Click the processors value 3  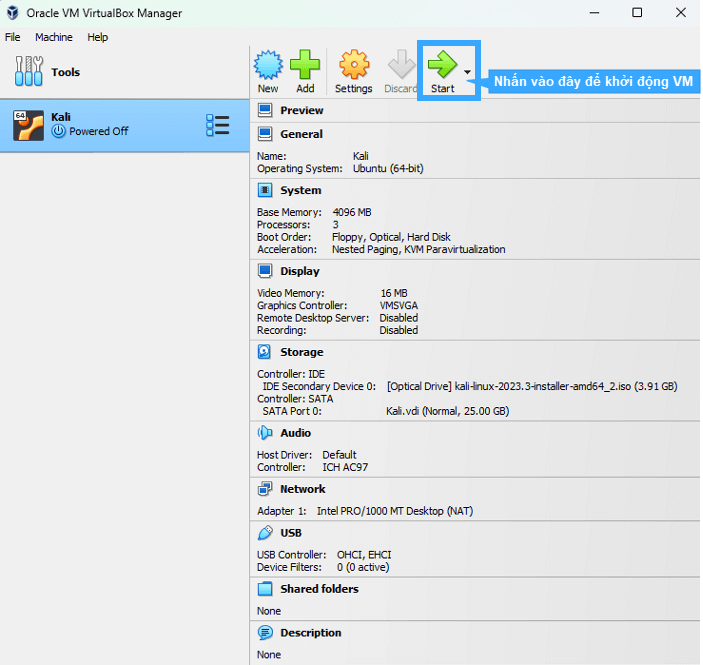coord(335,225)
